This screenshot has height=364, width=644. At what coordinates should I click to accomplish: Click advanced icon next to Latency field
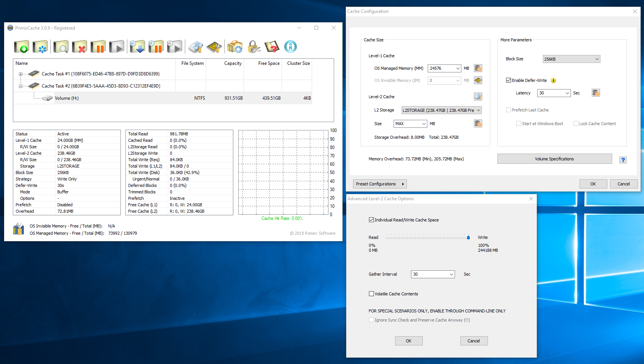point(596,93)
